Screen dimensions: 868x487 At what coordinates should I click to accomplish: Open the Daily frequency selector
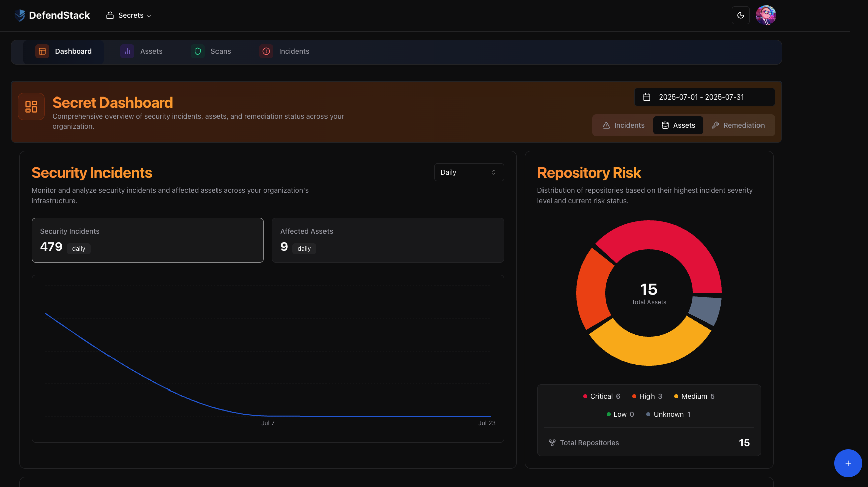468,172
